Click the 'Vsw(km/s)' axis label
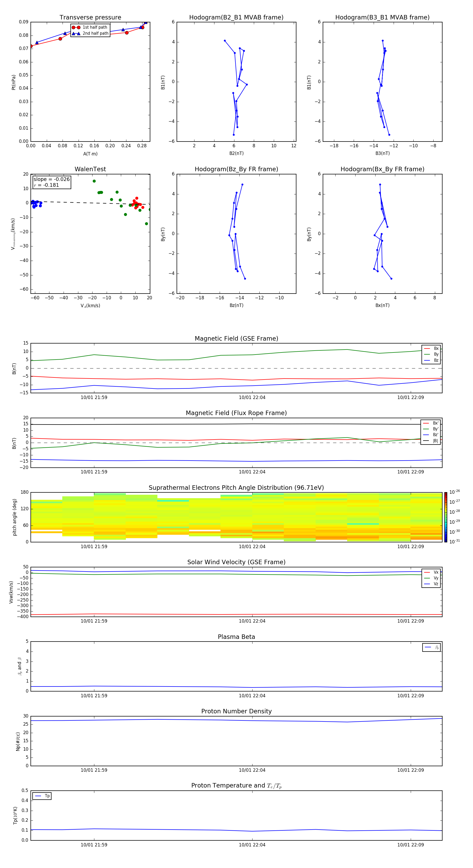 coord(11,592)
